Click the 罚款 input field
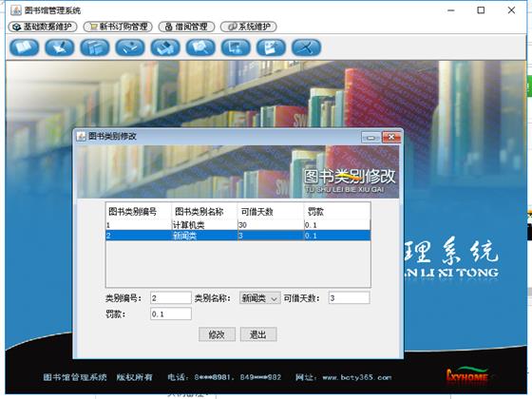 click(x=171, y=314)
